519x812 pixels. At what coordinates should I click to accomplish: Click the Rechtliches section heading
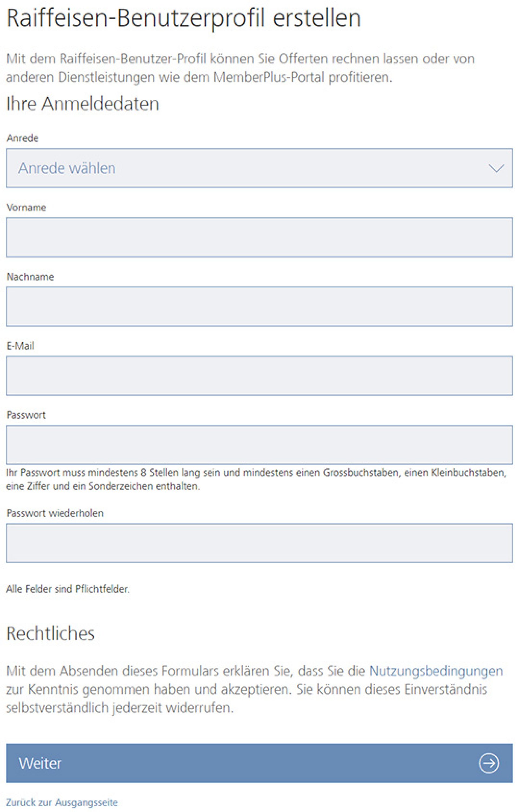tap(51, 633)
